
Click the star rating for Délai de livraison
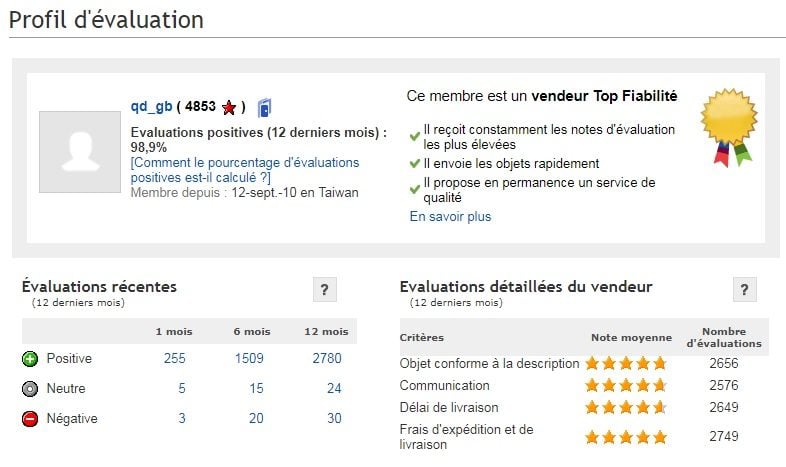point(626,407)
